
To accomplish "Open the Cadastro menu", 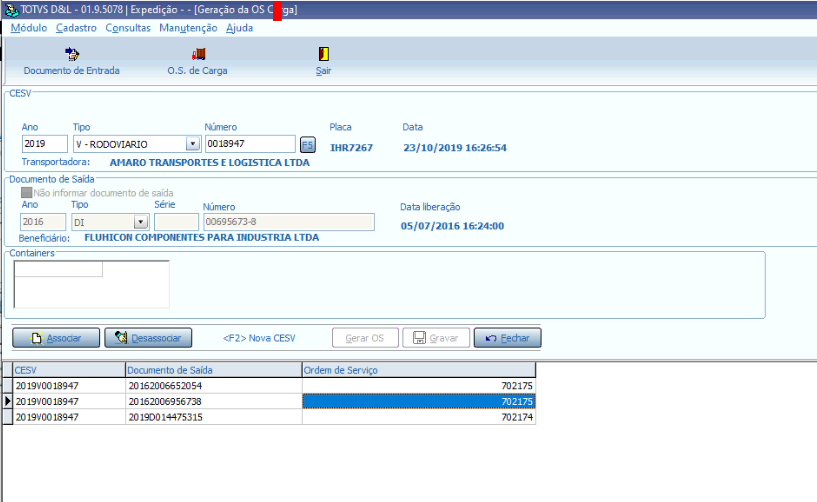I will tap(76, 28).
